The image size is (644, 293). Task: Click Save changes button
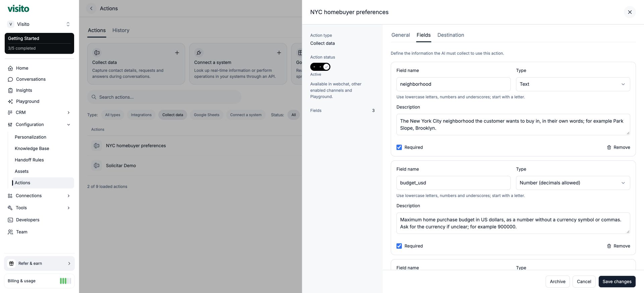[x=617, y=282]
